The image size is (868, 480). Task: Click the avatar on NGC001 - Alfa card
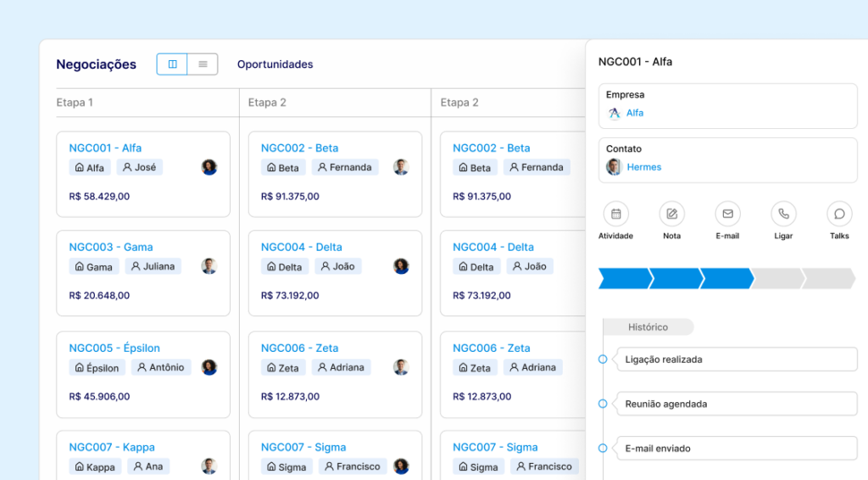click(209, 167)
